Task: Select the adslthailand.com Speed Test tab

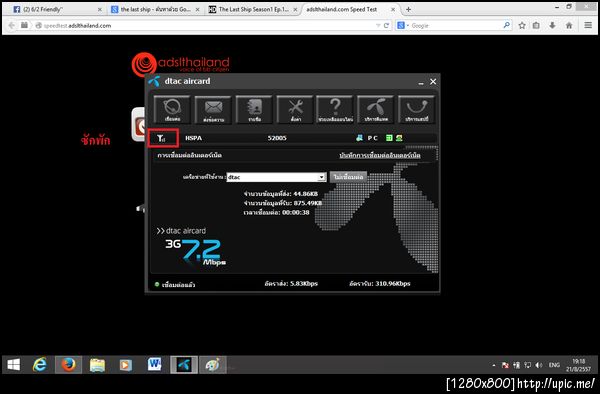Action: (342, 9)
